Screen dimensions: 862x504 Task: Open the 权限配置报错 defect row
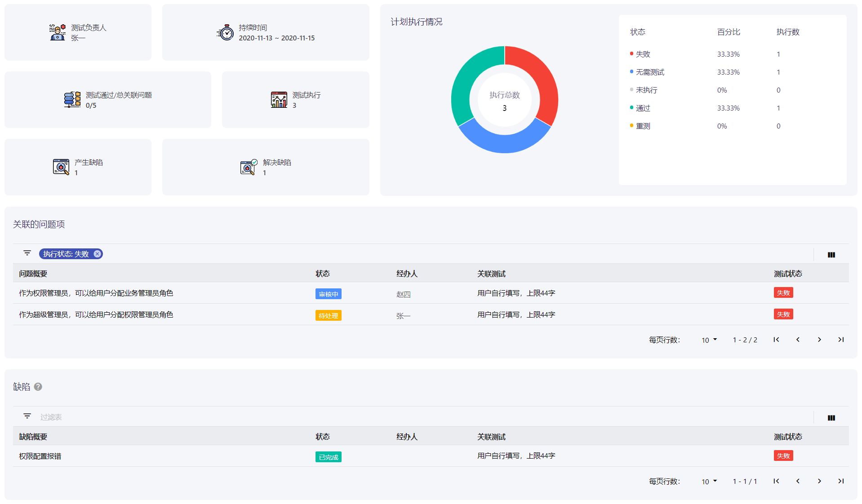pyautogui.click(x=431, y=456)
